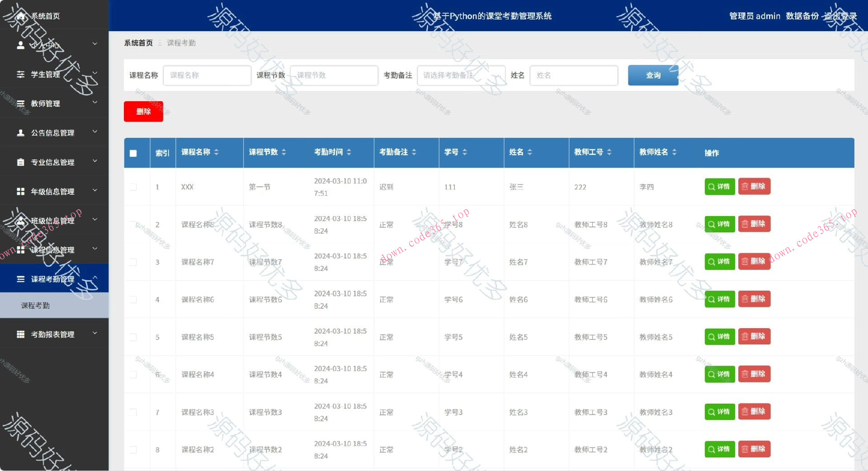This screenshot has height=471, width=868.
Task: Click the 系统首页 home icon in sidebar
Action: 20,15
